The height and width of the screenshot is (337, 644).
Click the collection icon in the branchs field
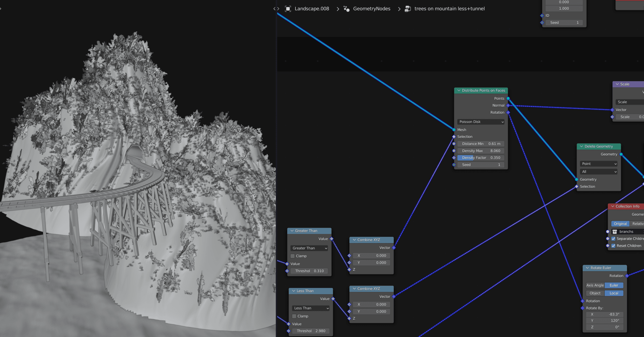(615, 232)
